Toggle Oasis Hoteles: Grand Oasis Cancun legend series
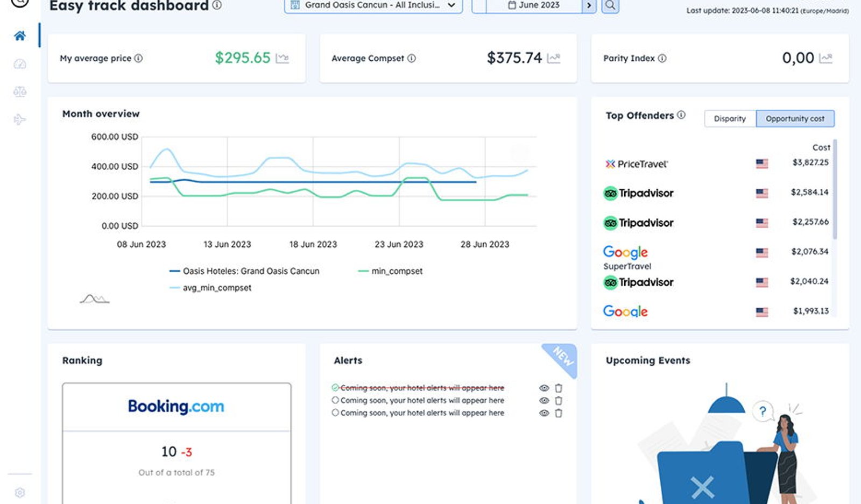861x504 pixels. tap(244, 271)
